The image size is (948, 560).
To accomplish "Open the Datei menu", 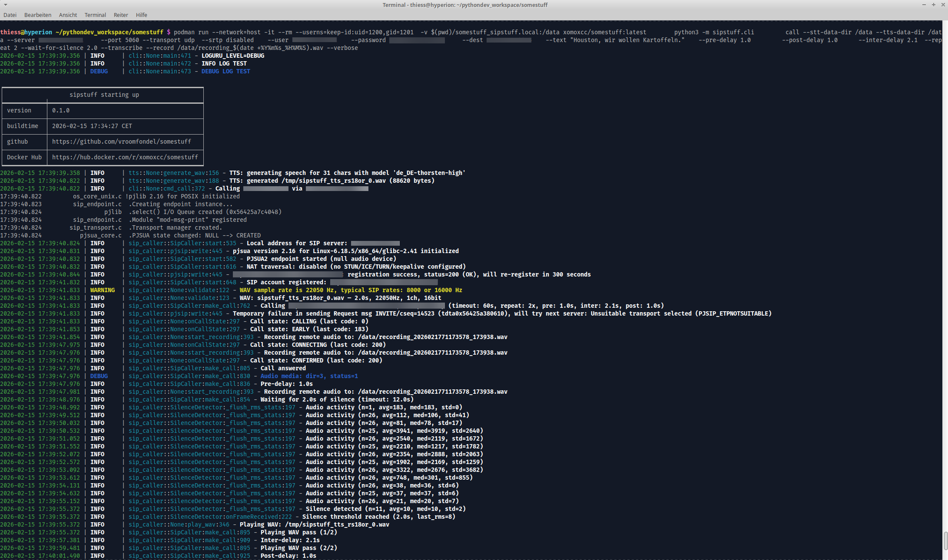I will click(10, 15).
